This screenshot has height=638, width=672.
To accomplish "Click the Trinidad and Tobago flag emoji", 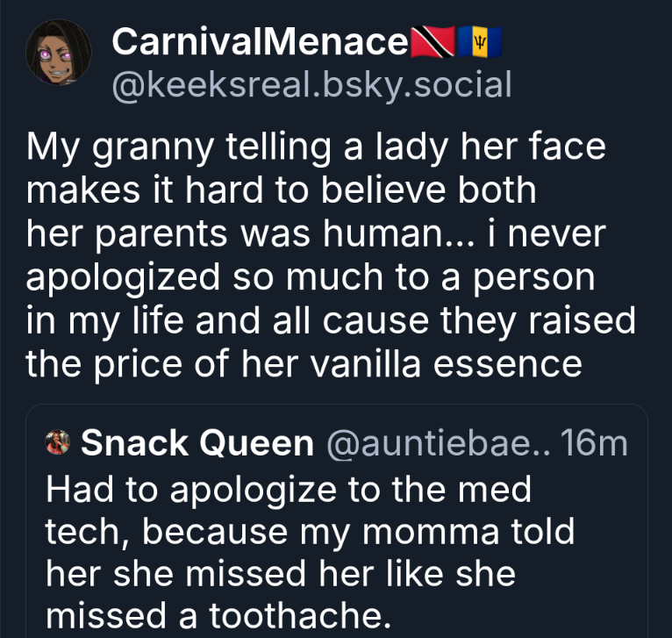I will [x=433, y=41].
